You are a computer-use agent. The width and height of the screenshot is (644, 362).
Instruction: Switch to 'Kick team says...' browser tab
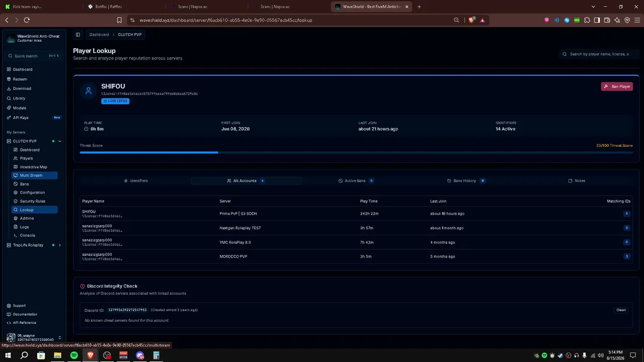pos(40,7)
